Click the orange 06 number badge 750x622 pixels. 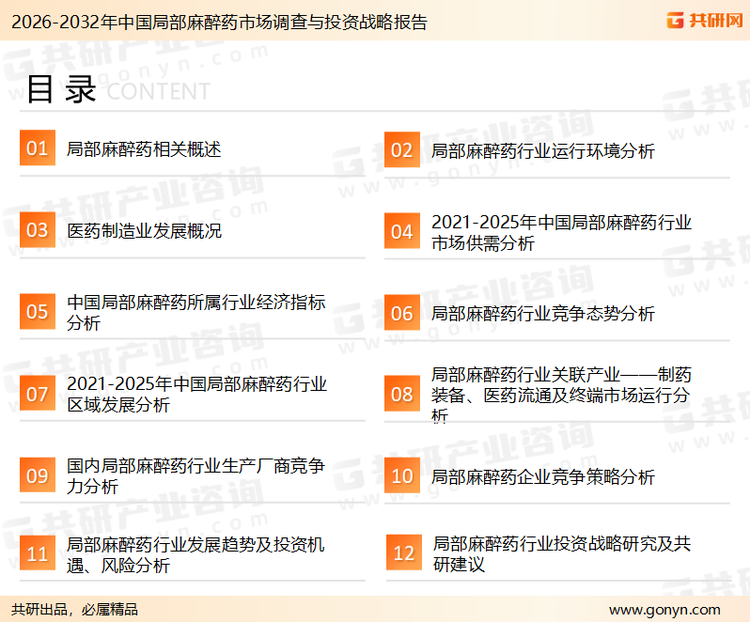[402, 313]
